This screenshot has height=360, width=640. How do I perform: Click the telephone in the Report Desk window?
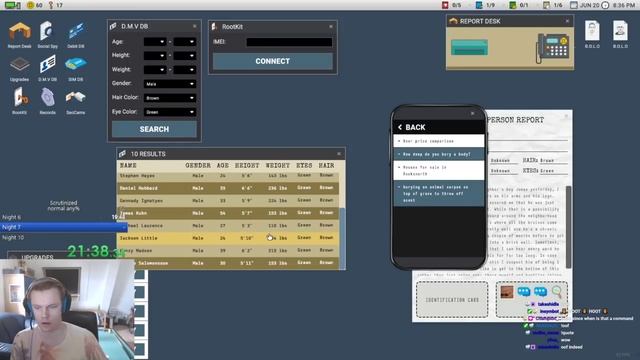pos(552,48)
